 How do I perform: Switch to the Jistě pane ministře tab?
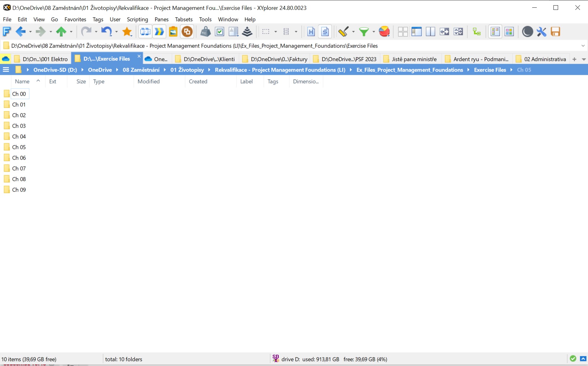414,59
